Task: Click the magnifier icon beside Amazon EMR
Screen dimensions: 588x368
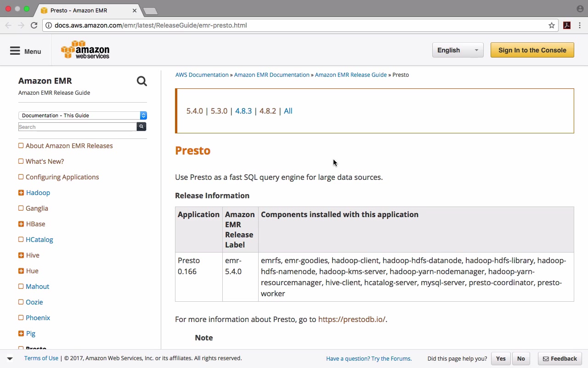Action: (x=141, y=81)
